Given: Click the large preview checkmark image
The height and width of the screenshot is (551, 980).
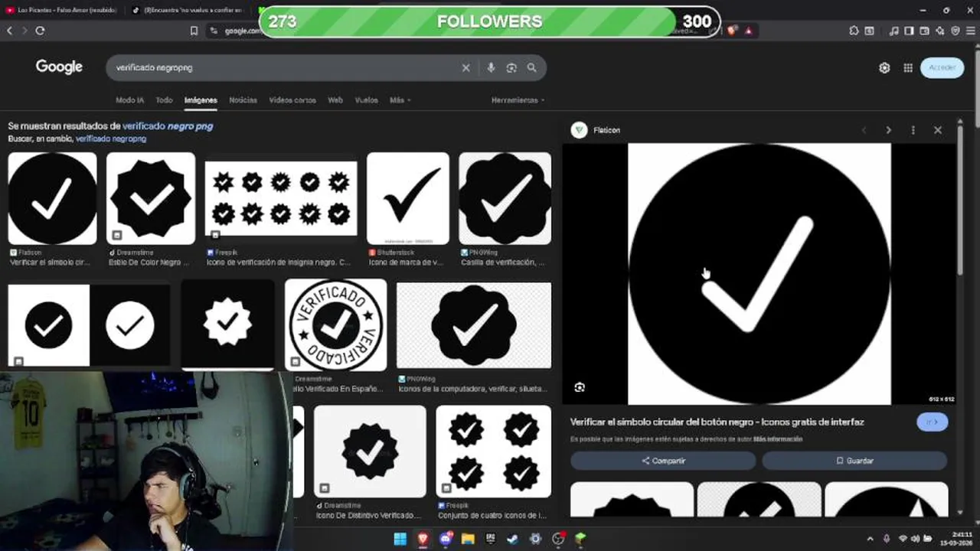Looking at the screenshot, I should (759, 274).
